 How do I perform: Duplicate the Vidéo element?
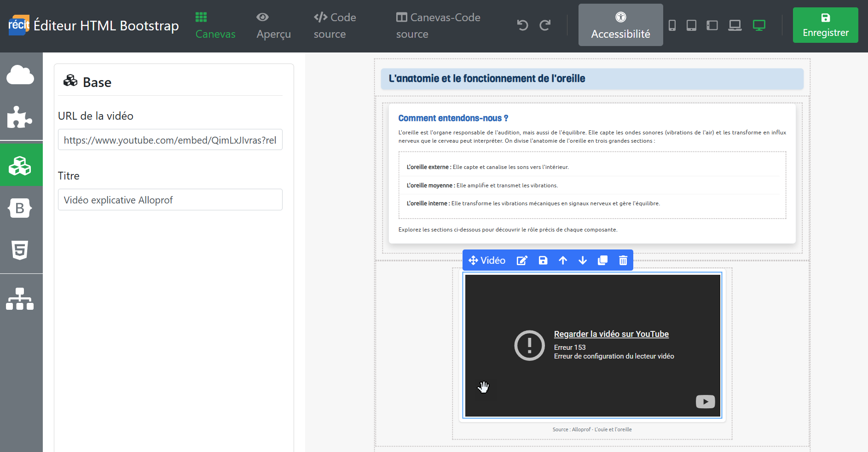(602, 261)
